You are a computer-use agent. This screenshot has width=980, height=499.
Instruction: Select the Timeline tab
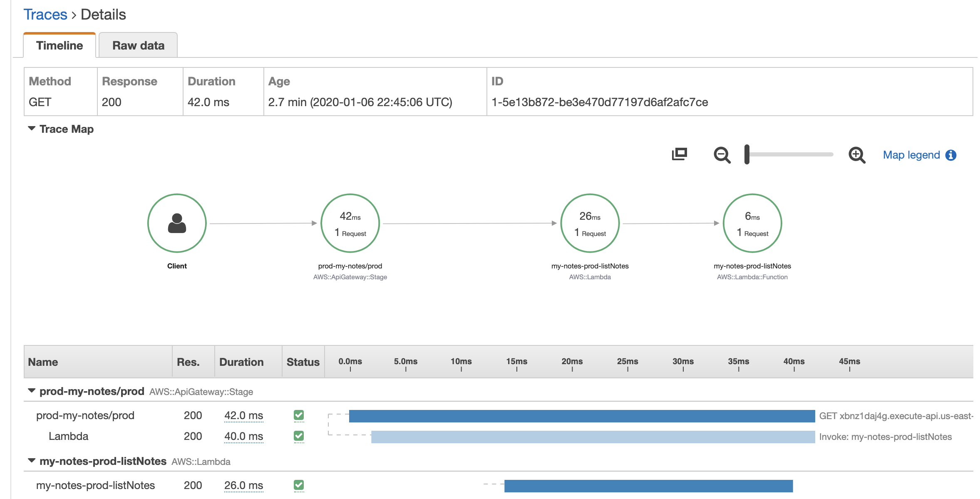(60, 45)
